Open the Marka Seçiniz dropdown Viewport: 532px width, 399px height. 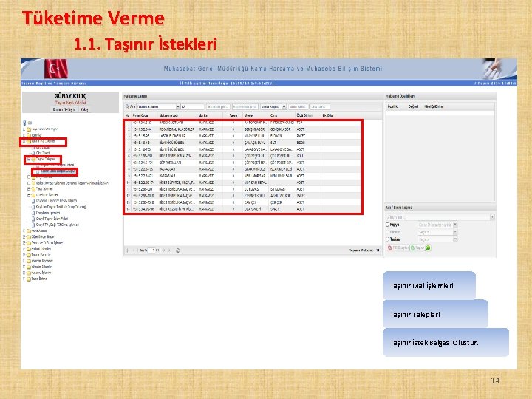point(284,106)
